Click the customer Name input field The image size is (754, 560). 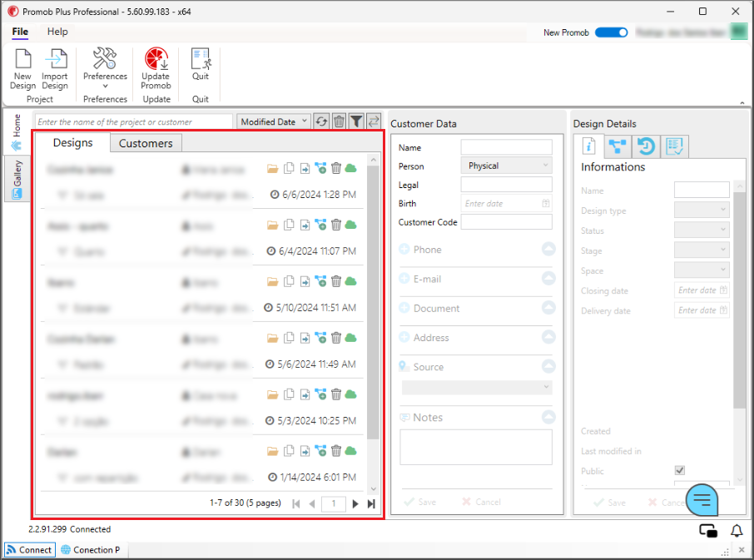(x=506, y=147)
